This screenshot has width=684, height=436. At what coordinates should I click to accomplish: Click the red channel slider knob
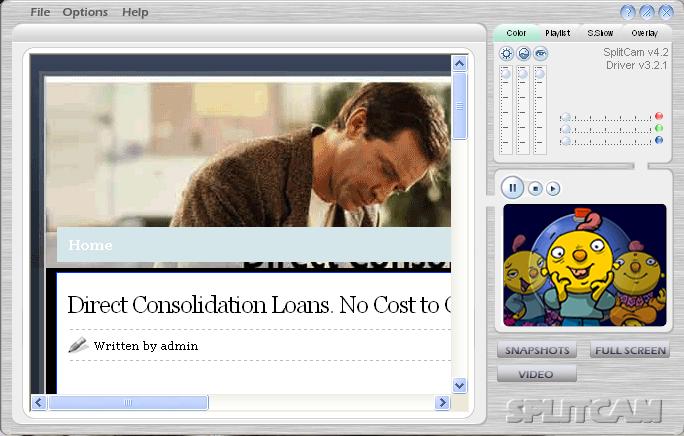click(x=565, y=117)
